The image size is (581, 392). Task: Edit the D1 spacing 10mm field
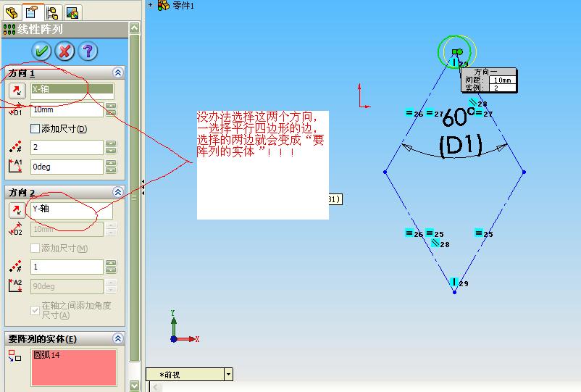pyautogui.click(x=67, y=110)
